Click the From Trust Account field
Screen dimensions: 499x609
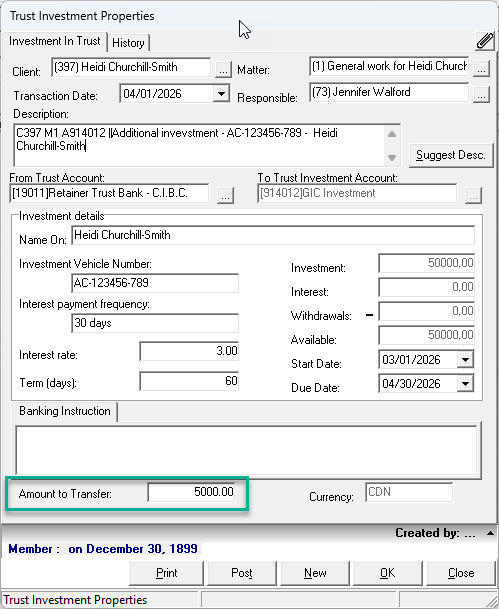pyautogui.click(x=109, y=193)
